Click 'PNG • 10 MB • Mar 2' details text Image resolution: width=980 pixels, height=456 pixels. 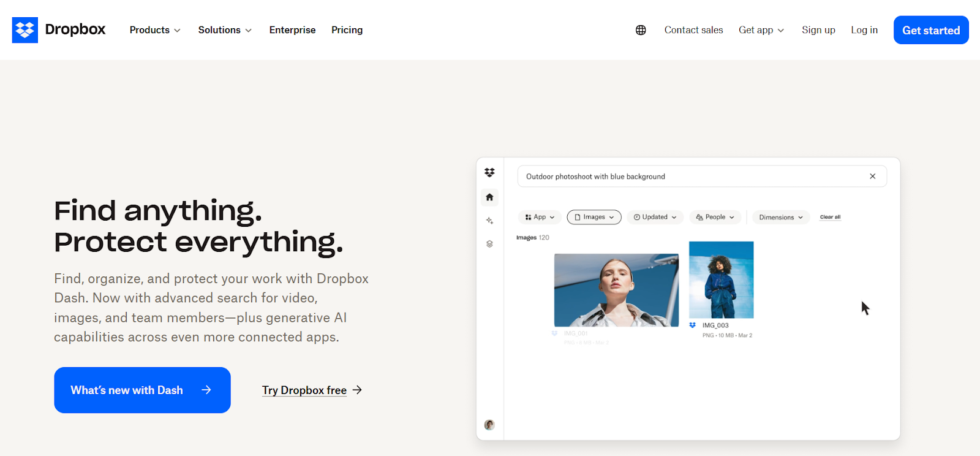(727, 335)
